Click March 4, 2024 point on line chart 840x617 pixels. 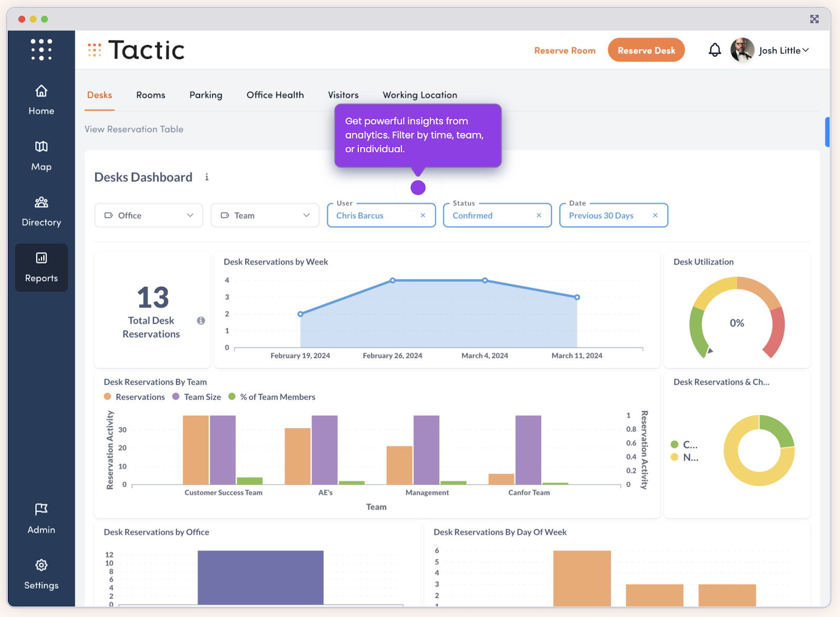(485, 280)
